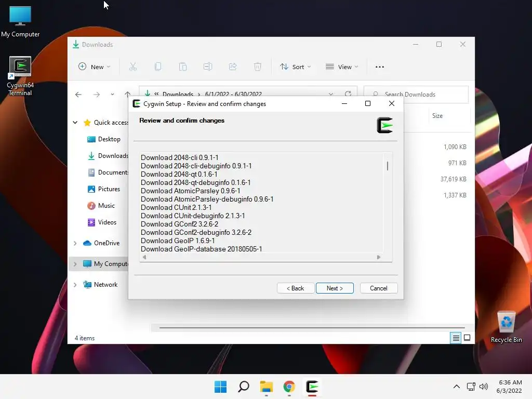
Task: Go forward in the Downloads Explorer window
Action: 97,95
